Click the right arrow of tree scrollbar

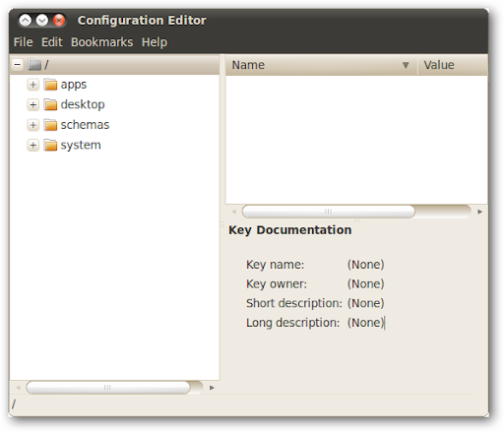point(212,388)
